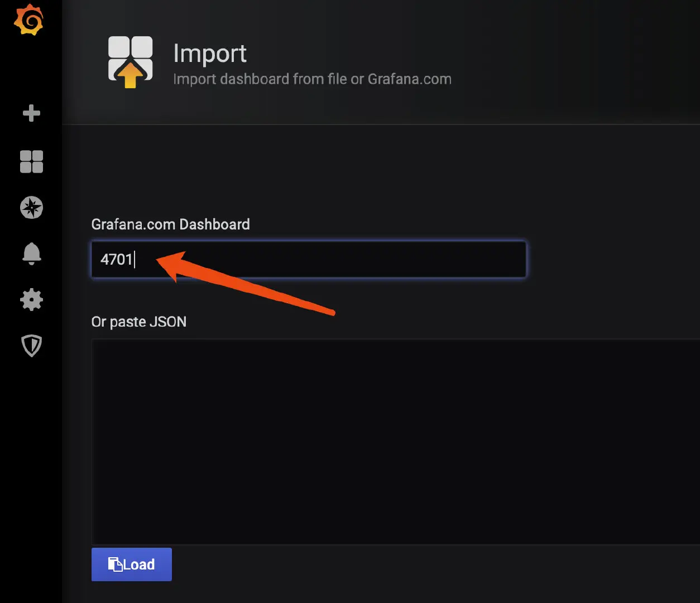Open the Server Admin shield icon
700x603 pixels.
coord(31,346)
